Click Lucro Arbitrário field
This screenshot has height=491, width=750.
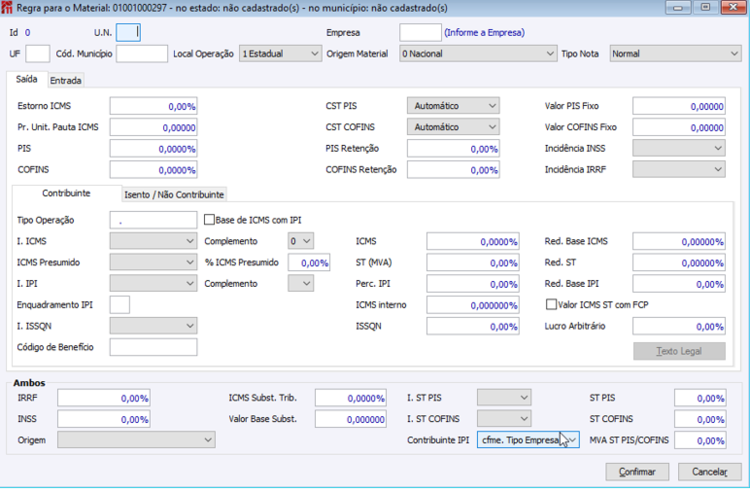click(x=679, y=327)
